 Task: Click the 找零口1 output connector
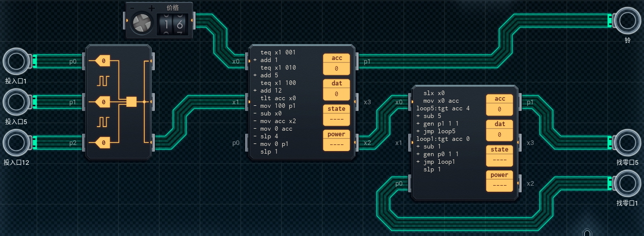[x=627, y=184]
